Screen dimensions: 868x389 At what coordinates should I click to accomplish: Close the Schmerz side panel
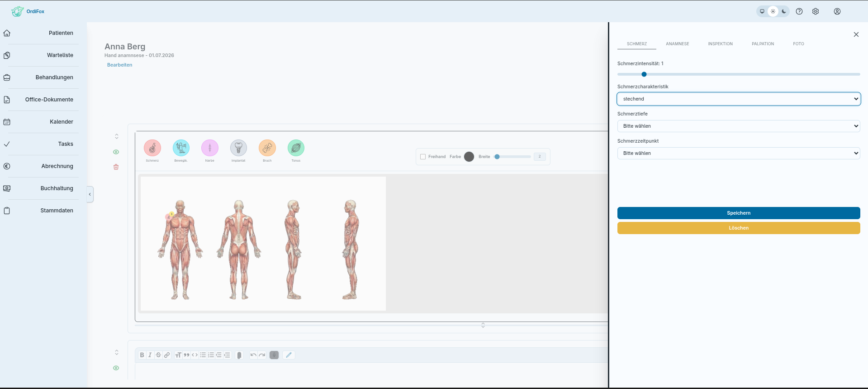(x=856, y=34)
